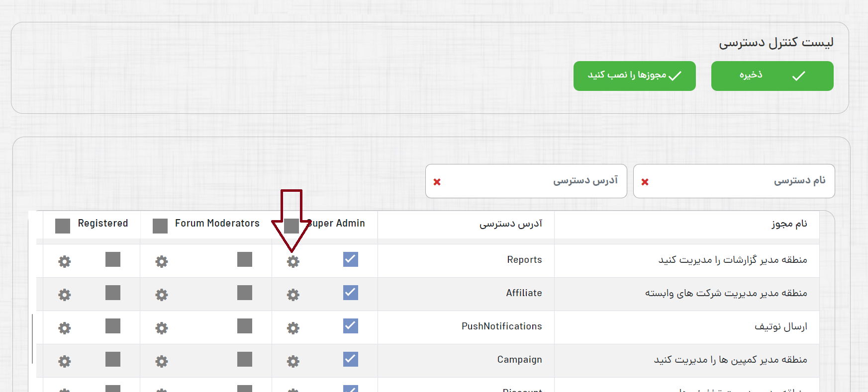Open Super Admin gear settings for PushNotifications
This screenshot has width=868, height=392.
(293, 328)
